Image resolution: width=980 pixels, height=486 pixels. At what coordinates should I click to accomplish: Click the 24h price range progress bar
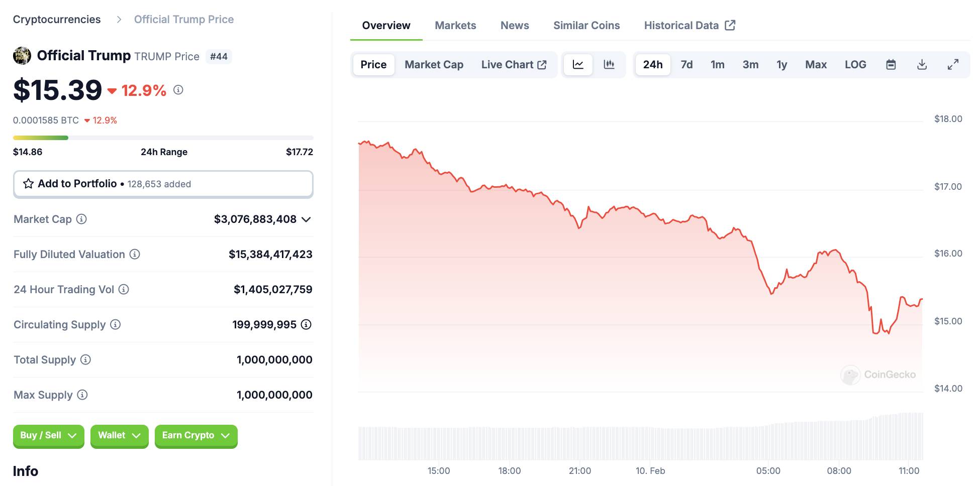coord(163,138)
